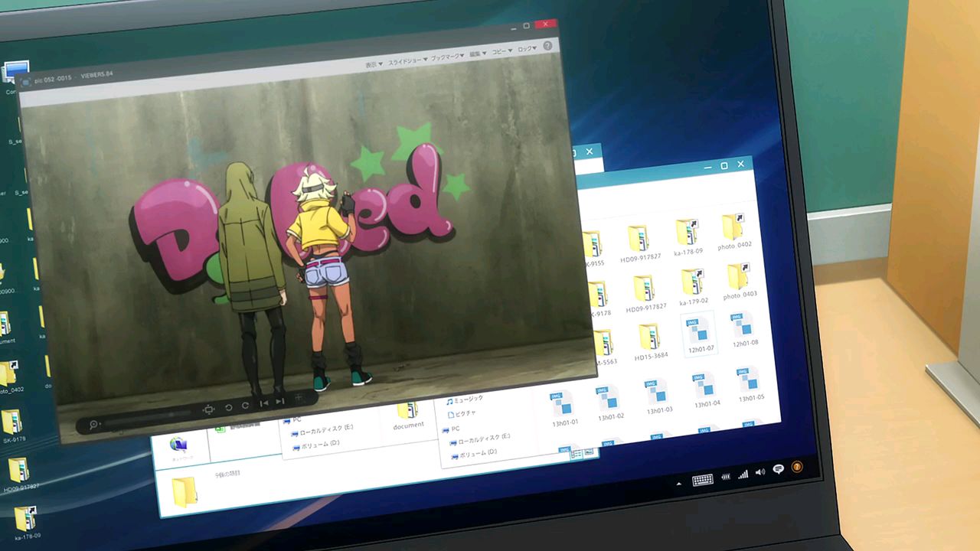Switch explorer to details view icon
This screenshot has width=980, height=551.
click(575, 455)
